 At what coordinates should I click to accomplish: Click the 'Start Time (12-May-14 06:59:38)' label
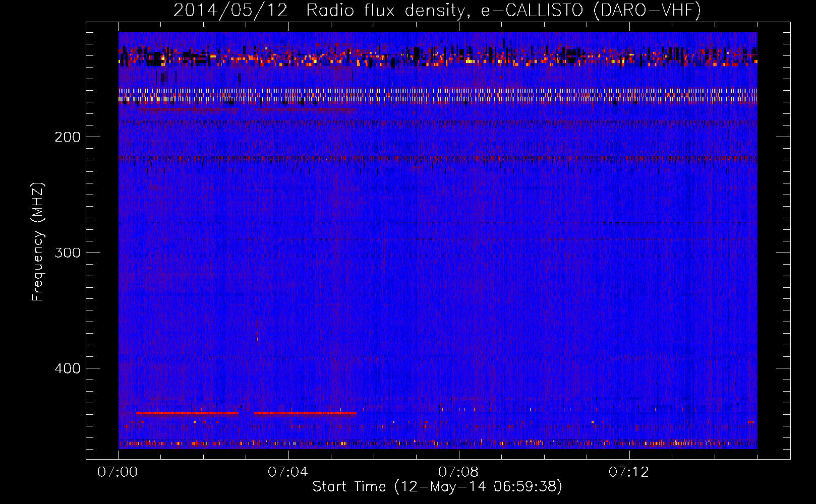(x=437, y=487)
